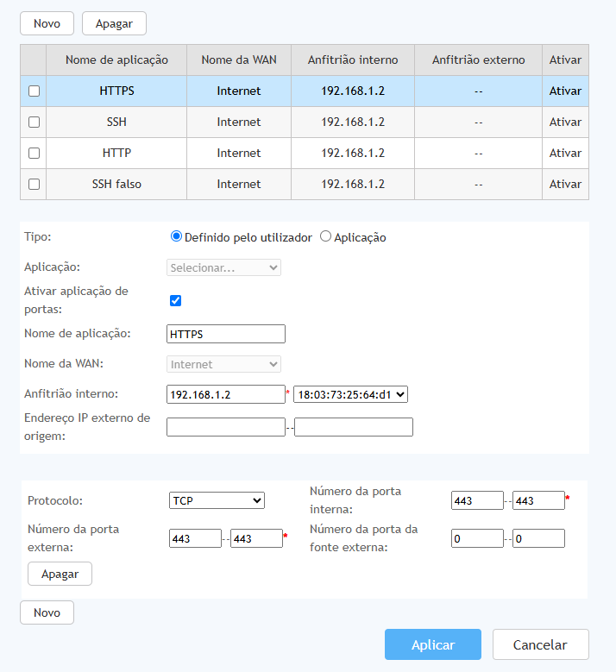The width and height of the screenshot is (616, 672).
Task: Click Ativar link in HTTP row
Action: click(x=565, y=154)
